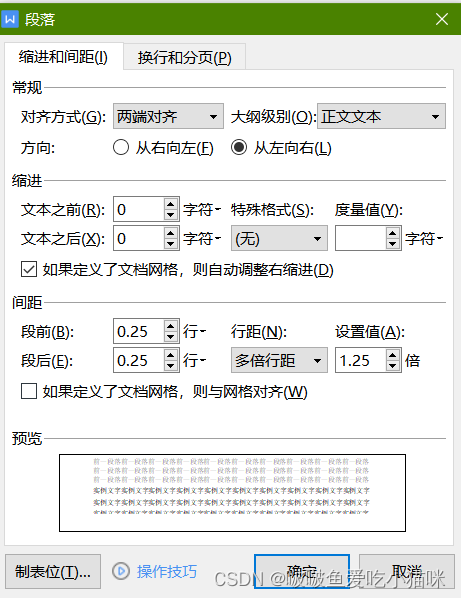The width and height of the screenshot is (461, 598).
Task: Click the 段后 spacing input field
Action: (139, 360)
